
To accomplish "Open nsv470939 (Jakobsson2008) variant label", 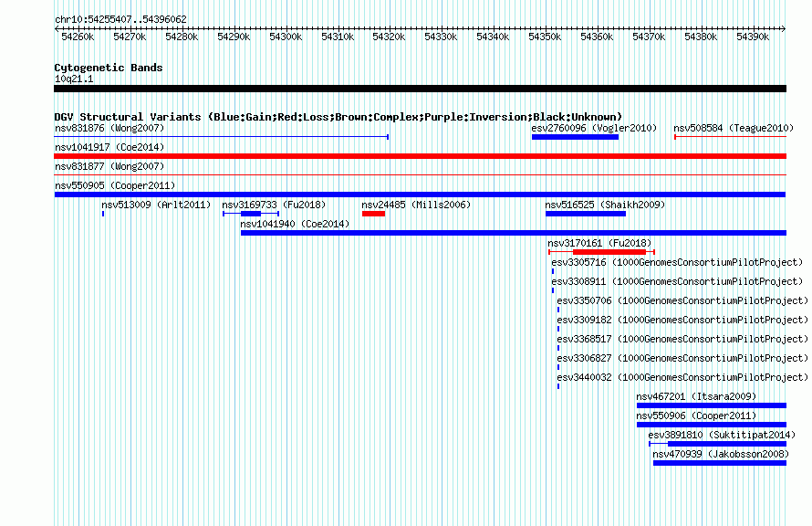I will pos(721,454).
